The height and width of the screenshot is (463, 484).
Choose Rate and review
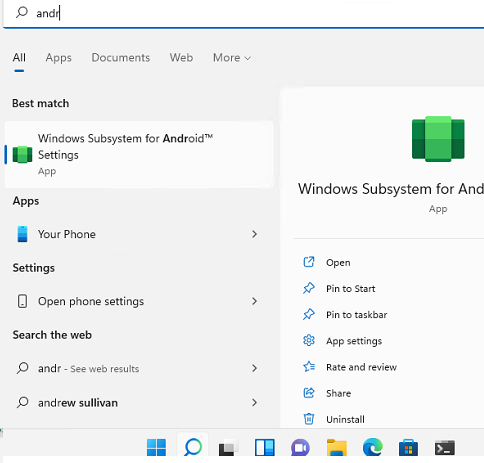[361, 367]
